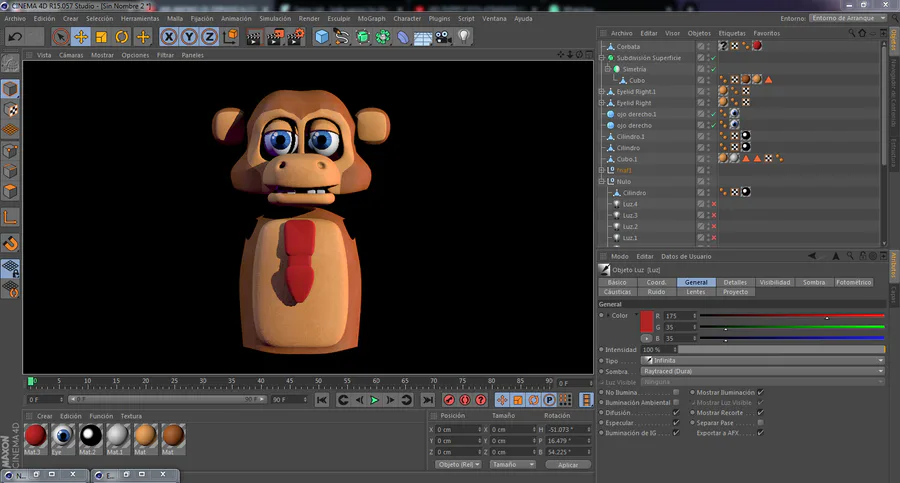Toggle the X axis lock icon
This screenshot has height=483, width=900.
pos(169,37)
